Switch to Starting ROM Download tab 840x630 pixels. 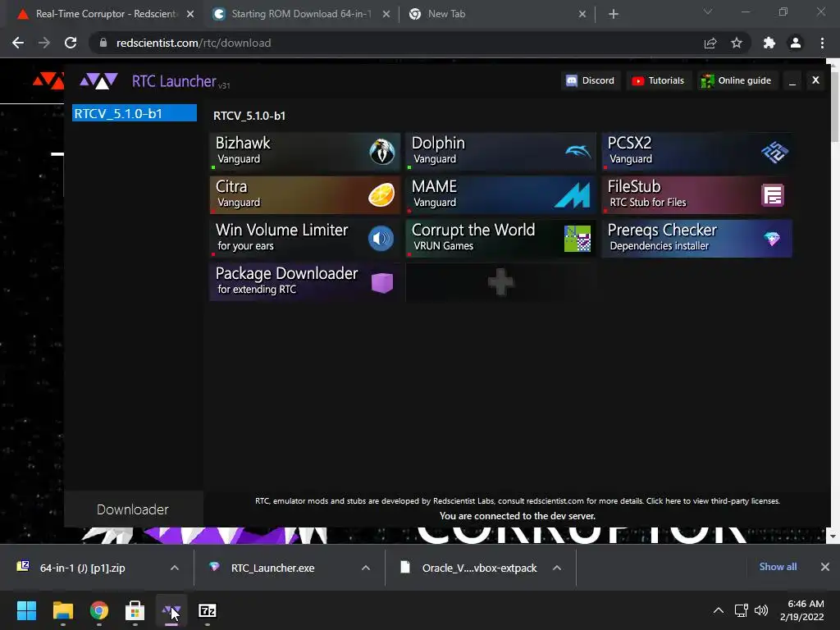300,14
